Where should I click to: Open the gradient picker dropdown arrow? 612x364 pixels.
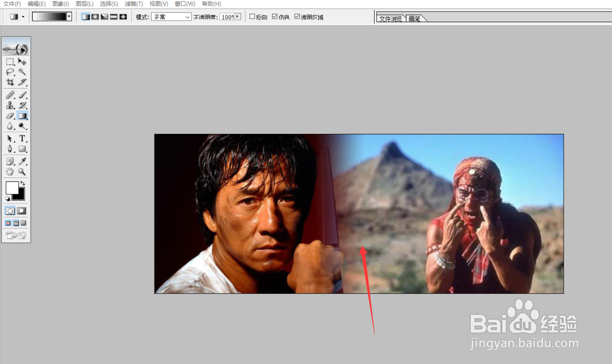(69, 16)
